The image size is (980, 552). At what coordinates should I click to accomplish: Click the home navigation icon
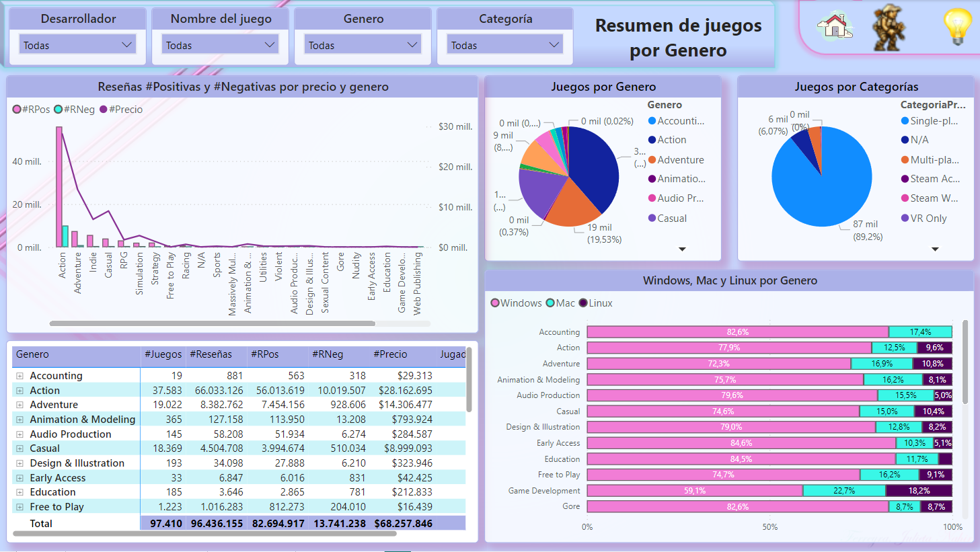[x=835, y=26]
